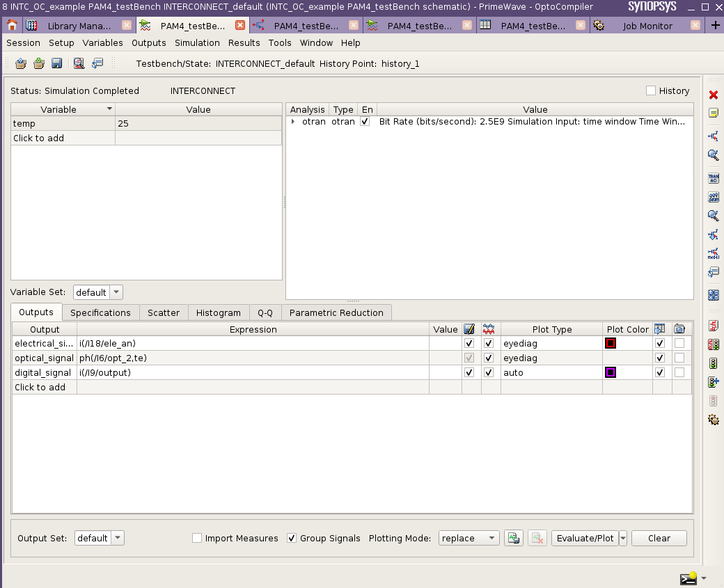
Task: Open the Output Set dropdown
Action: (x=100, y=538)
